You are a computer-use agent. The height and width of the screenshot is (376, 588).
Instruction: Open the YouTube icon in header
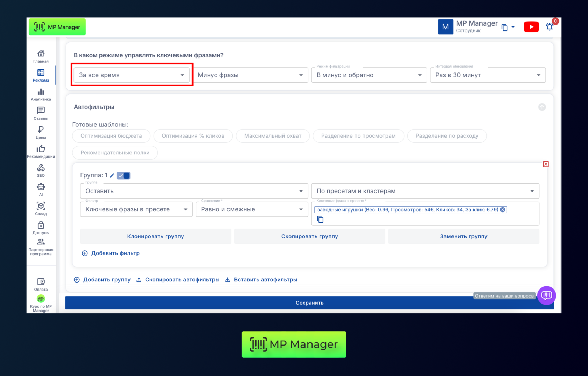(531, 27)
